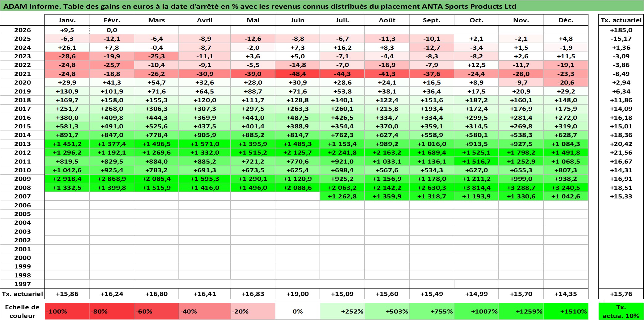Click the +9,5 cell for January 2026
644x320 pixels.
point(67,30)
